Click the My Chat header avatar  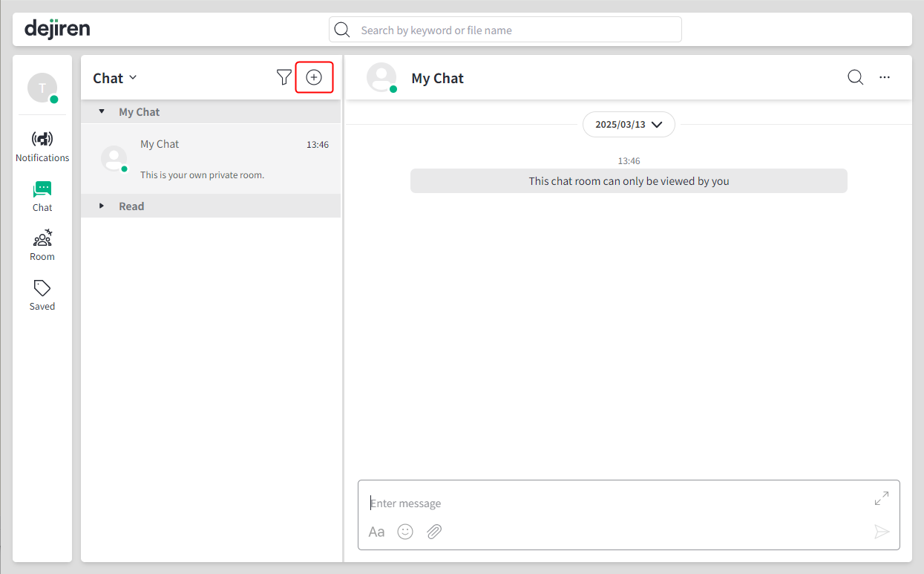pos(382,78)
